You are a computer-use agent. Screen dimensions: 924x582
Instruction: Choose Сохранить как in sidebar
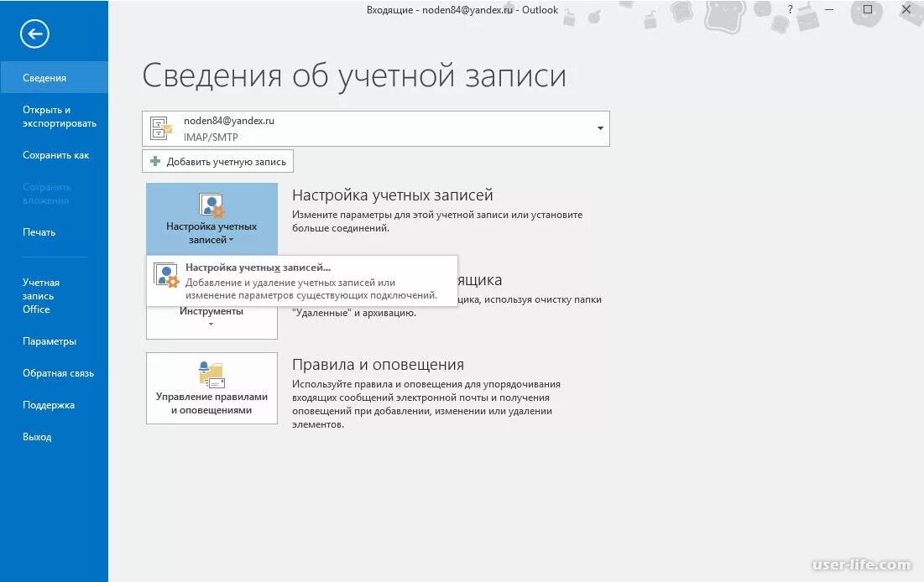[55, 155]
